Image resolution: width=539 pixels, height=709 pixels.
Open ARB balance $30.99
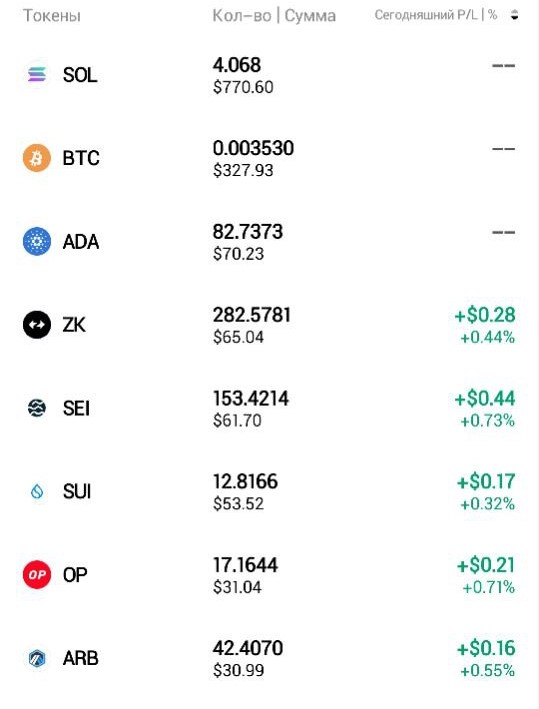(238, 671)
